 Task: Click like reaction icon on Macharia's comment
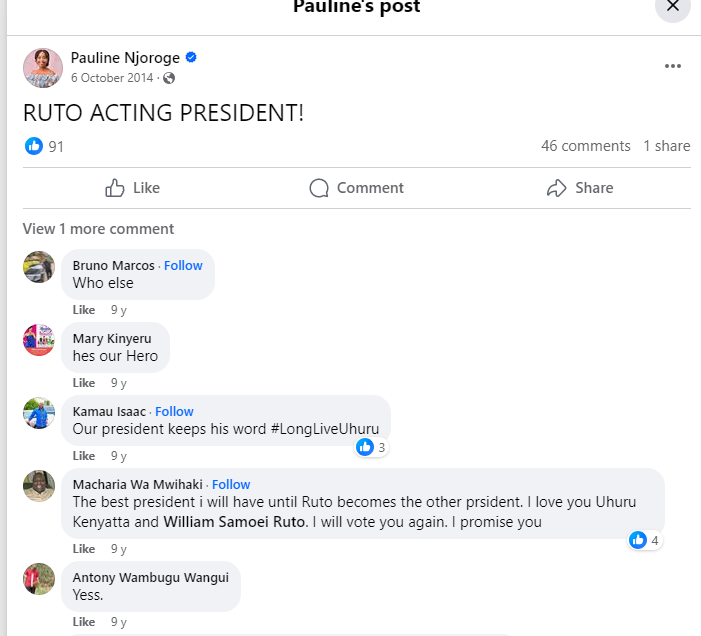tap(638, 540)
